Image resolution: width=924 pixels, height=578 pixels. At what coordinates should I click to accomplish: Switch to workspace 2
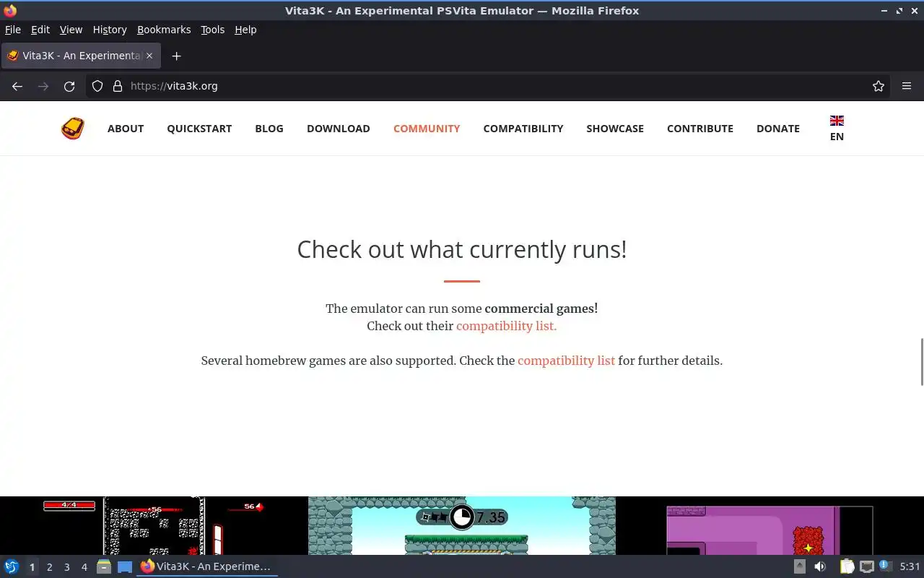click(x=49, y=567)
